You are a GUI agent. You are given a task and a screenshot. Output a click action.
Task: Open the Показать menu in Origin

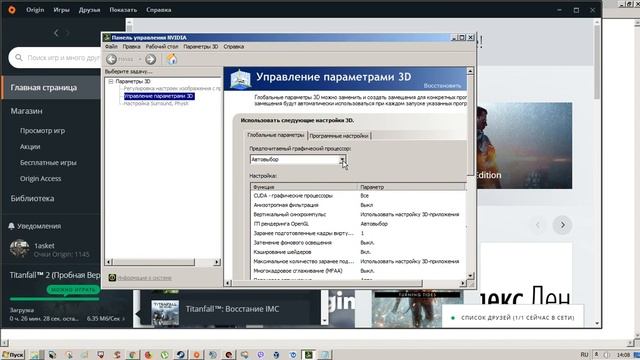123,10
